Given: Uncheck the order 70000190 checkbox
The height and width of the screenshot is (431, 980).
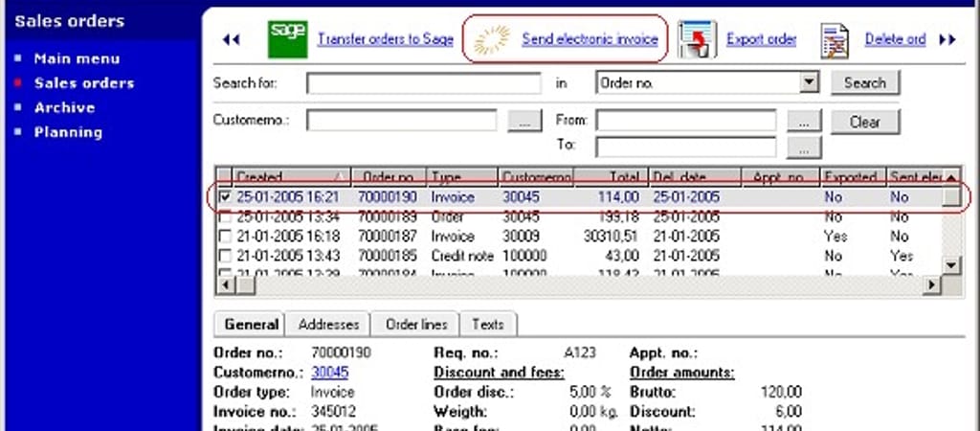Looking at the screenshot, I should click(x=225, y=197).
